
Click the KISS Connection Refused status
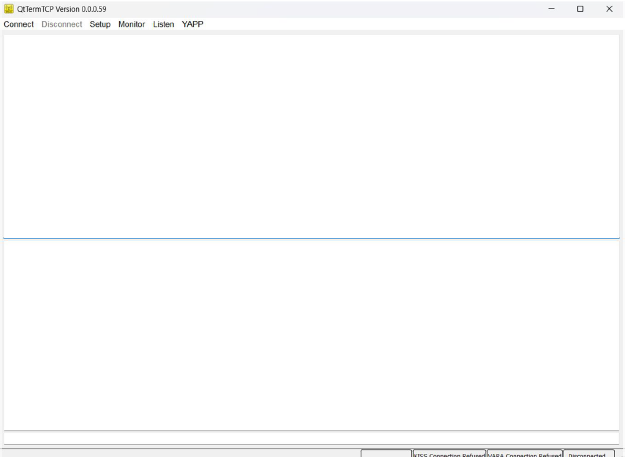[x=449, y=454]
